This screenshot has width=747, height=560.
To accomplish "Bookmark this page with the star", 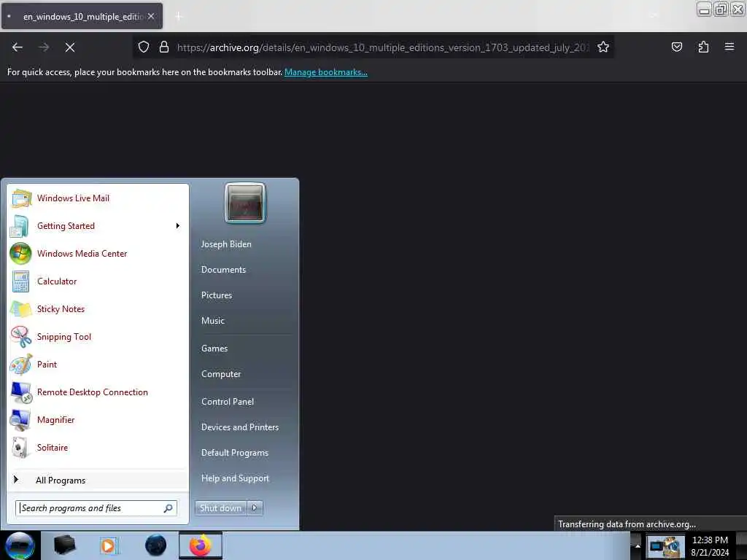I will tap(603, 47).
